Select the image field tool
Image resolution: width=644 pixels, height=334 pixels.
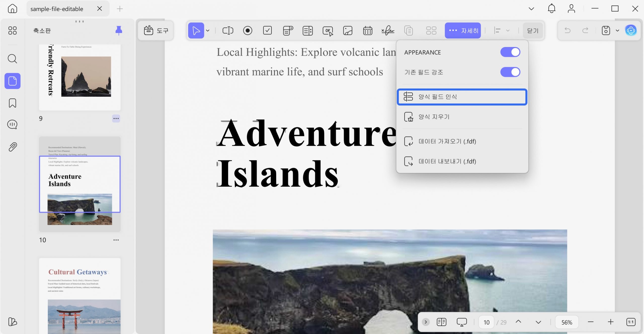pyautogui.click(x=348, y=31)
